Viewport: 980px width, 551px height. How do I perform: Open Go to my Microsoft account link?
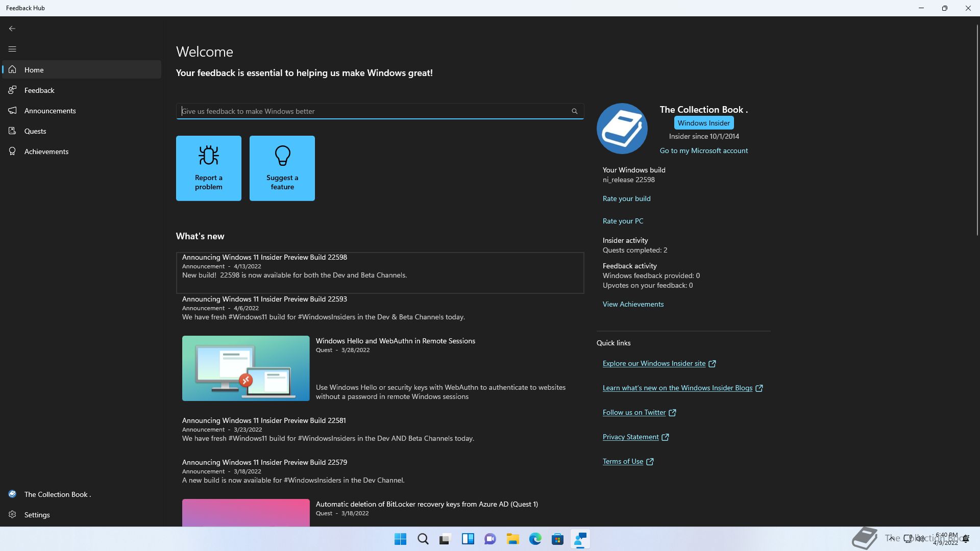[x=704, y=151]
